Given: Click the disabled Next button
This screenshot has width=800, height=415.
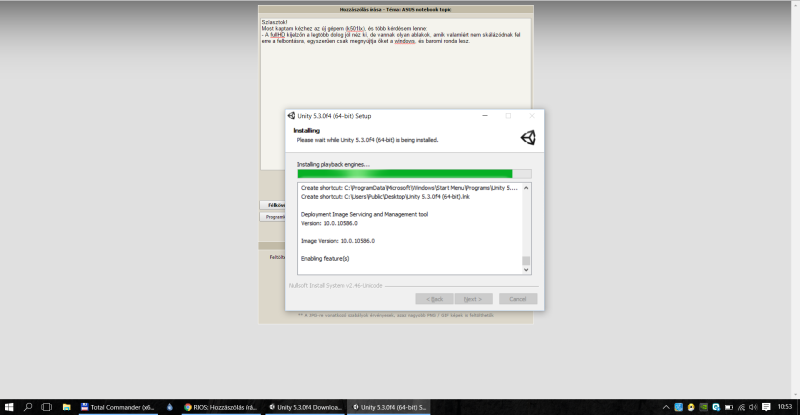Looking at the screenshot, I should click(473, 299).
